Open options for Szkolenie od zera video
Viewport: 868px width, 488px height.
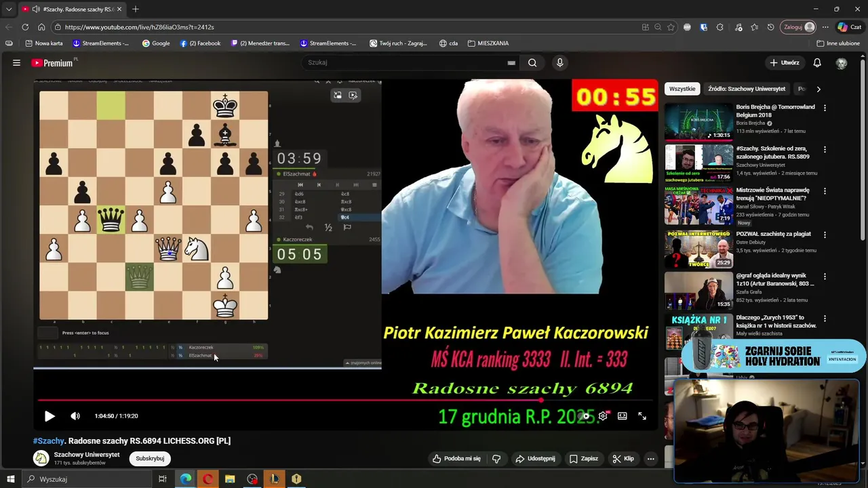coord(825,150)
